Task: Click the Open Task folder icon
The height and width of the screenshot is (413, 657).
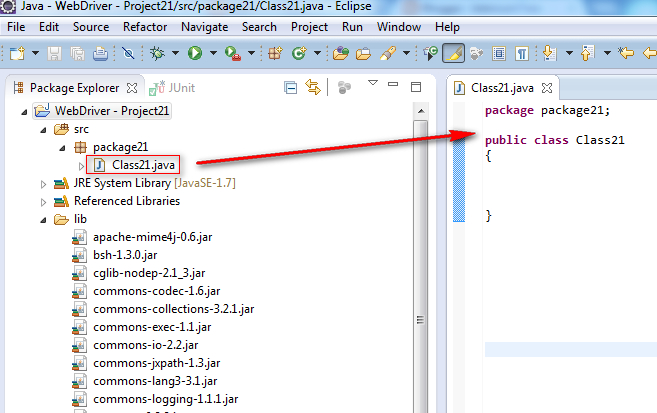Action: click(x=363, y=54)
